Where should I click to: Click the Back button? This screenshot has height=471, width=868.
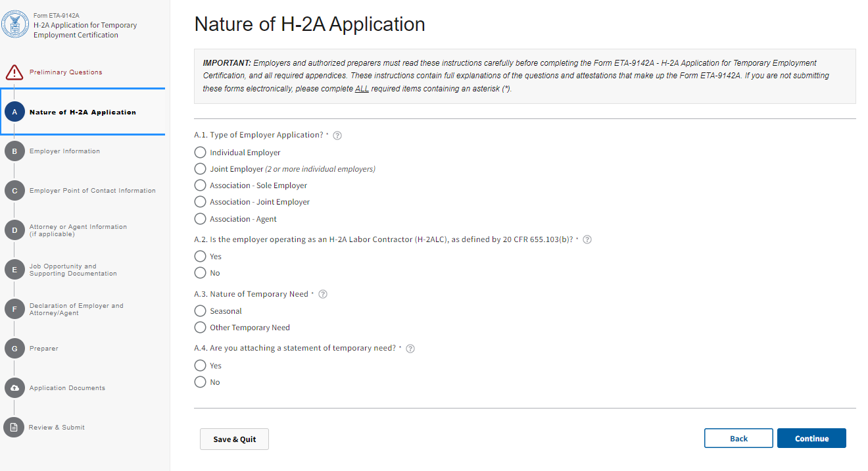[x=738, y=439]
